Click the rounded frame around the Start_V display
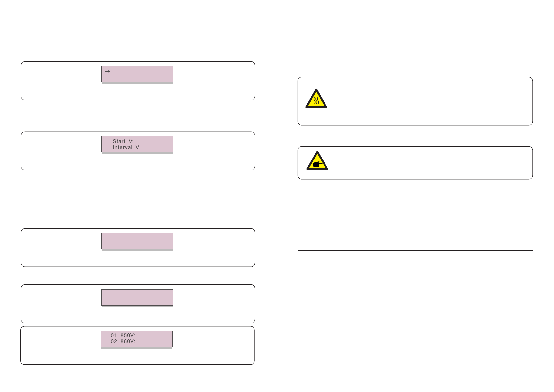The image size is (554, 392). (x=138, y=151)
